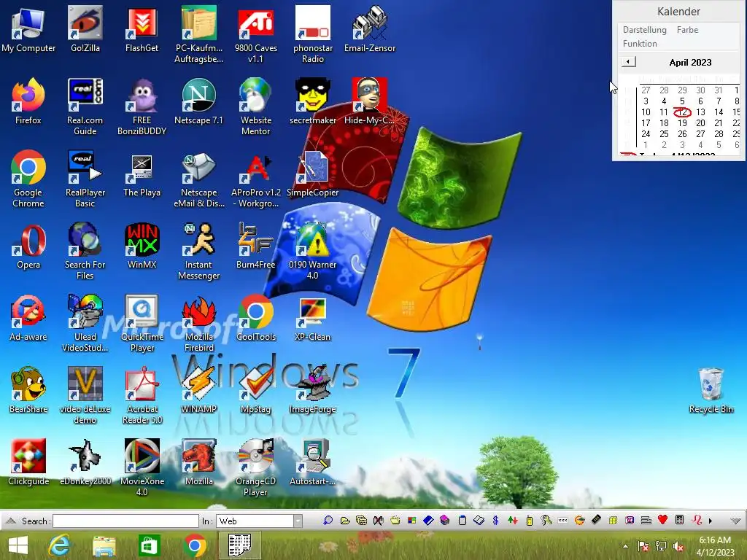Go to previous month in Kalender
747x560 pixels.
pyautogui.click(x=628, y=62)
